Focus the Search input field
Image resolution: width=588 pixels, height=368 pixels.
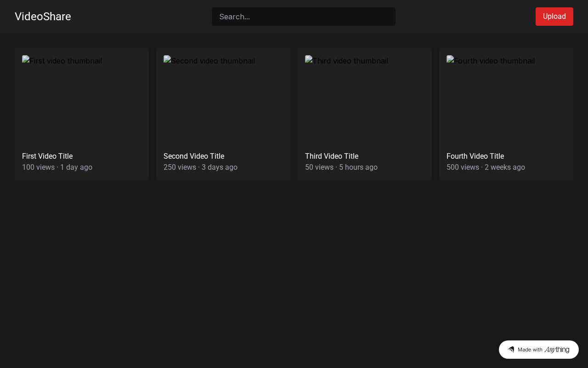(303, 17)
